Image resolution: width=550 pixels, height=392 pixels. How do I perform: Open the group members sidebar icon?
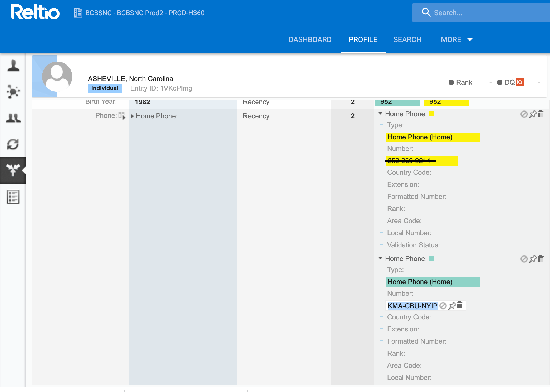[13, 118]
